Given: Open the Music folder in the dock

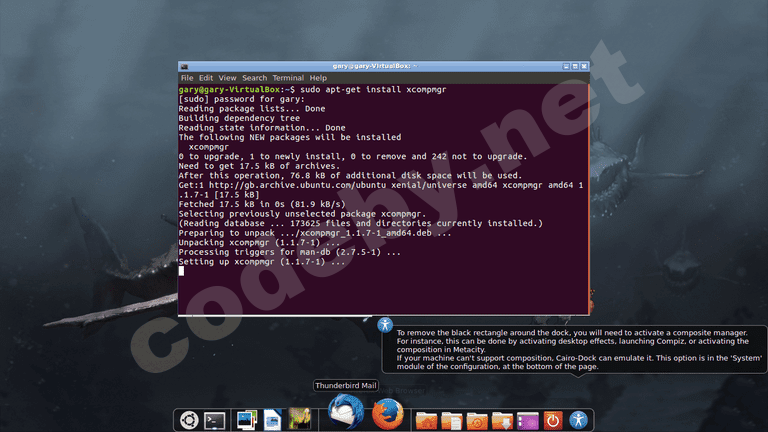Looking at the screenshot, I should coord(477,421).
